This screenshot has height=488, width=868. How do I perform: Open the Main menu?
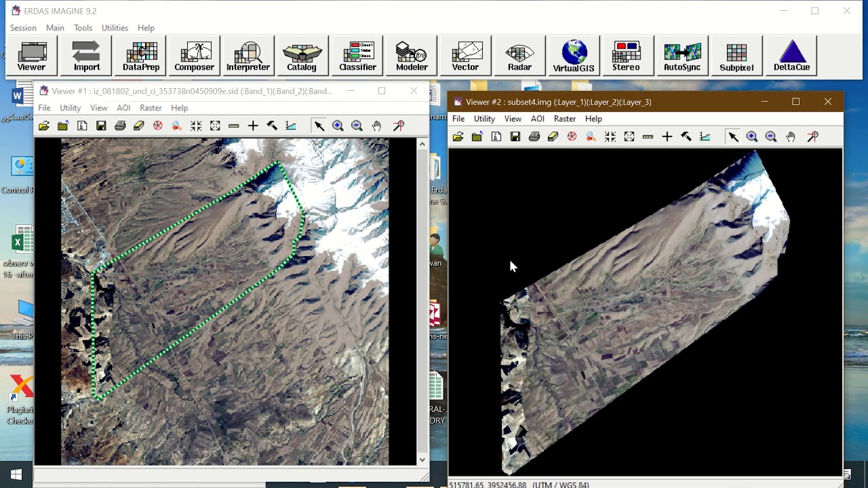[55, 28]
